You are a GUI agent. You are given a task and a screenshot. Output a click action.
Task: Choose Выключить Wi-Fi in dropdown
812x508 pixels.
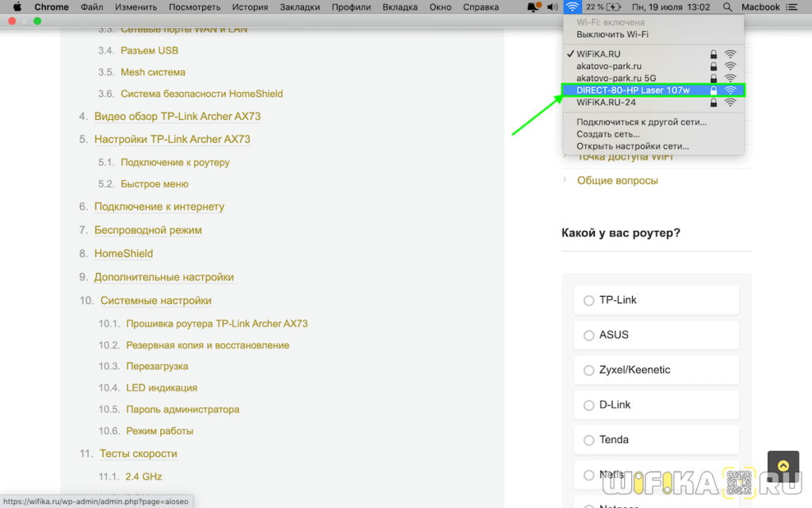(x=612, y=35)
